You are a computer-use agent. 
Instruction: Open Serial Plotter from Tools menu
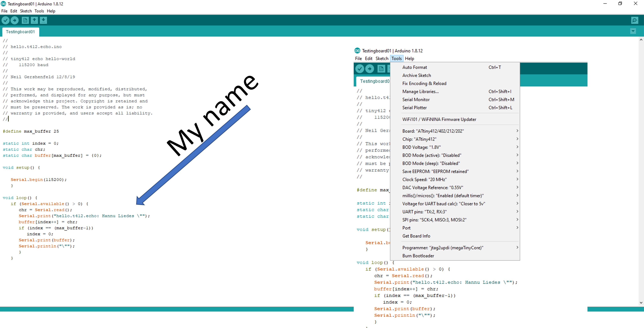[455, 108]
